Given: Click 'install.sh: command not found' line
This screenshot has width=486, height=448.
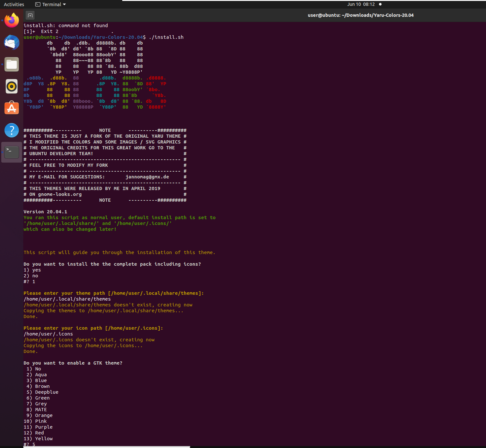Looking at the screenshot, I should pos(66,26).
